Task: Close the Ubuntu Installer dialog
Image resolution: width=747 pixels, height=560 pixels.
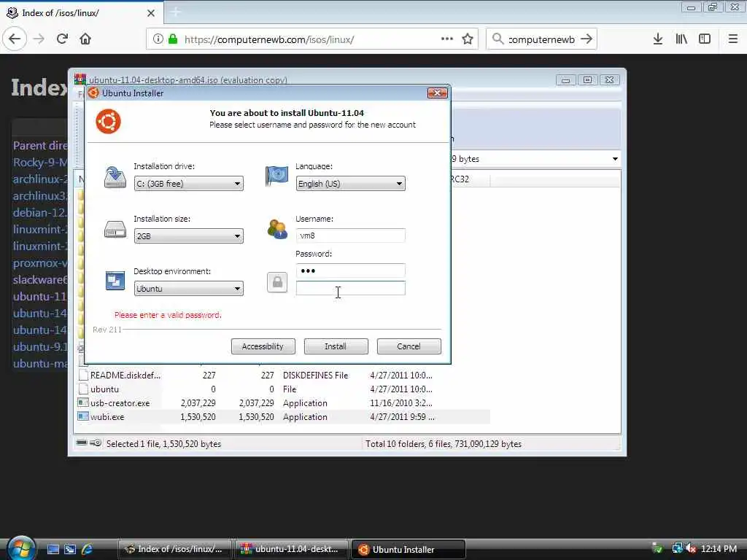Action: pyautogui.click(x=438, y=93)
